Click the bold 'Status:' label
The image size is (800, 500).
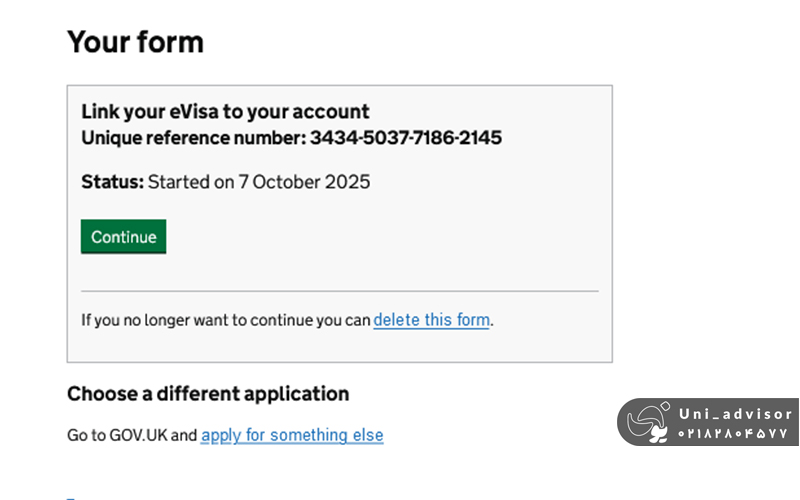[113, 182]
